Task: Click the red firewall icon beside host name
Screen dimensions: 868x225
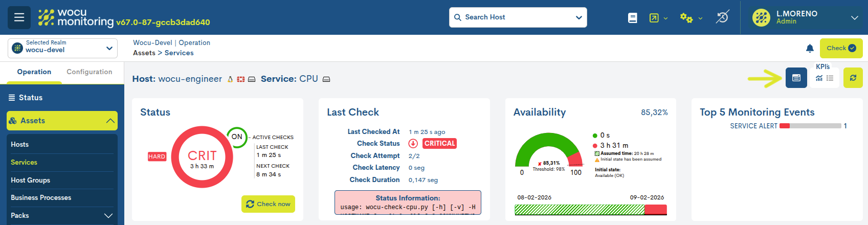Action: (241, 79)
